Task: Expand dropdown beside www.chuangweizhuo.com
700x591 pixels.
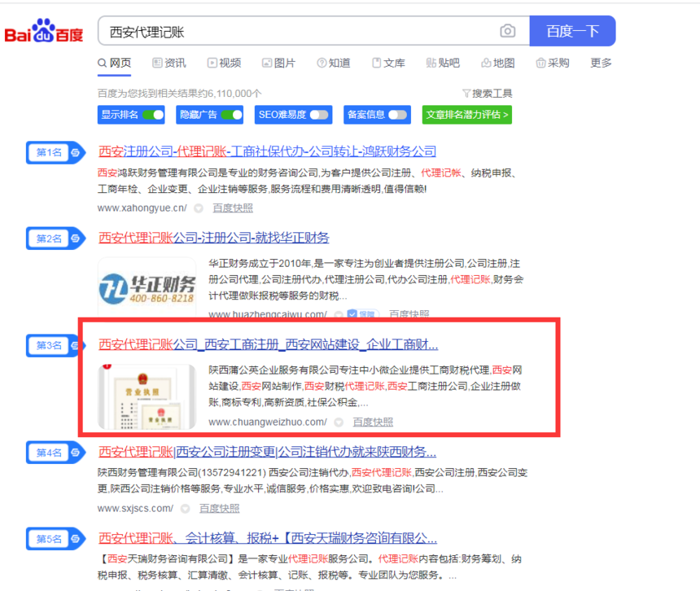Action: coord(339,422)
